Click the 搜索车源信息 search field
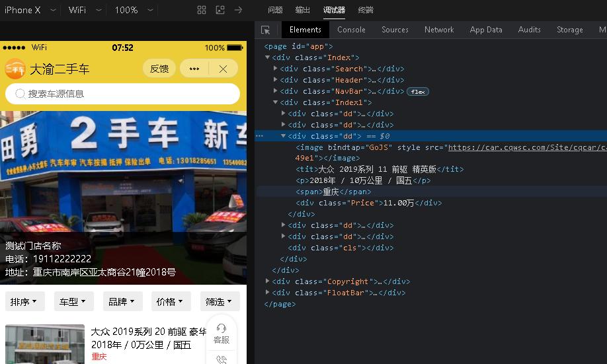This screenshot has height=364, width=607. [x=122, y=94]
